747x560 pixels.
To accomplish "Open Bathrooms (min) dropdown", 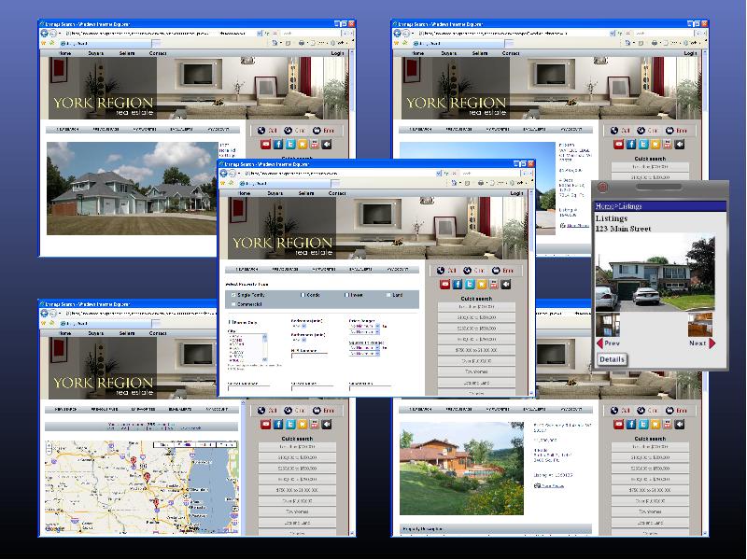I will [x=303, y=340].
